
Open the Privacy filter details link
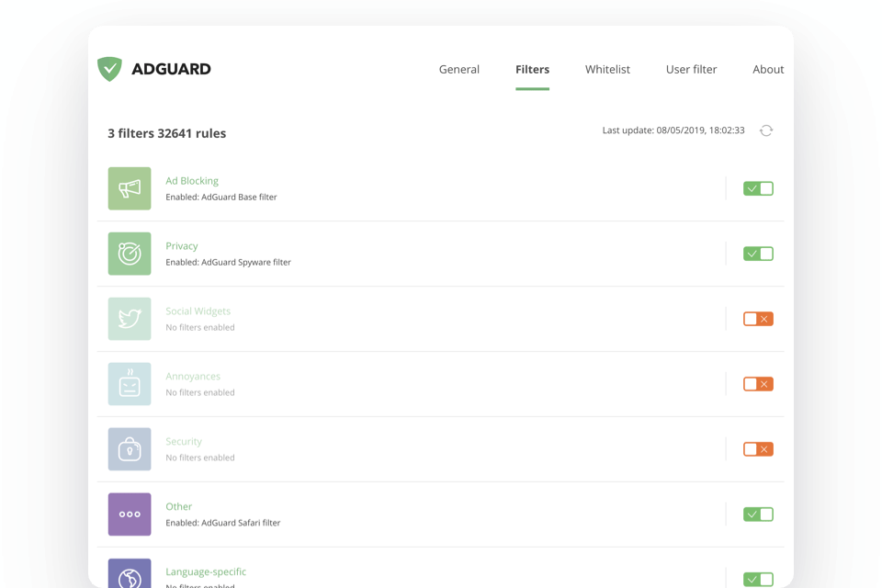181,245
